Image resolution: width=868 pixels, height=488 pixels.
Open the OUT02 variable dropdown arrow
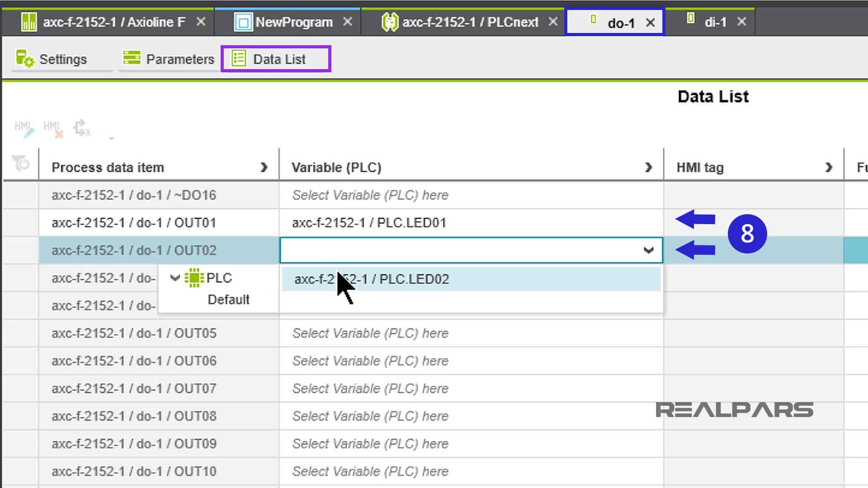click(648, 250)
